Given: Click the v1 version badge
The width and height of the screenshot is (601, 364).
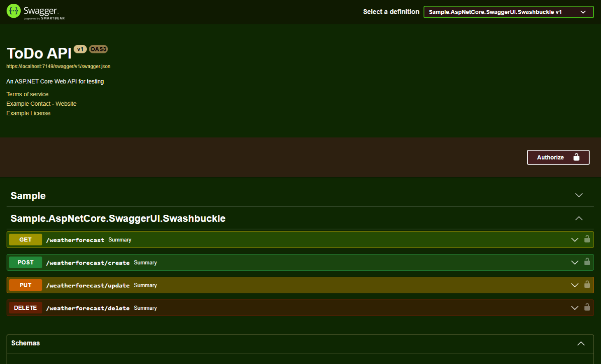Looking at the screenshot, I should [x=80, y=49].
